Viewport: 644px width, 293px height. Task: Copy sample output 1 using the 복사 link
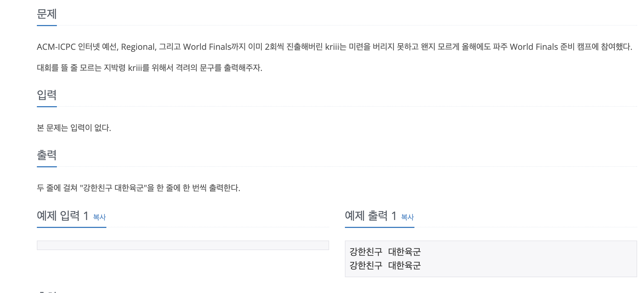tap(408, 217)
